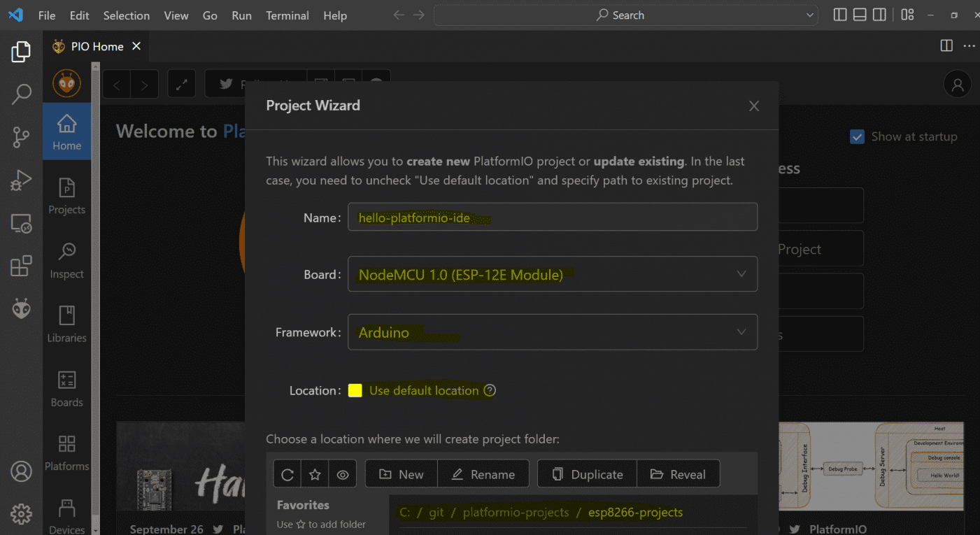
Task: Open Source Control view in activity bar
Action: [21, 137]
